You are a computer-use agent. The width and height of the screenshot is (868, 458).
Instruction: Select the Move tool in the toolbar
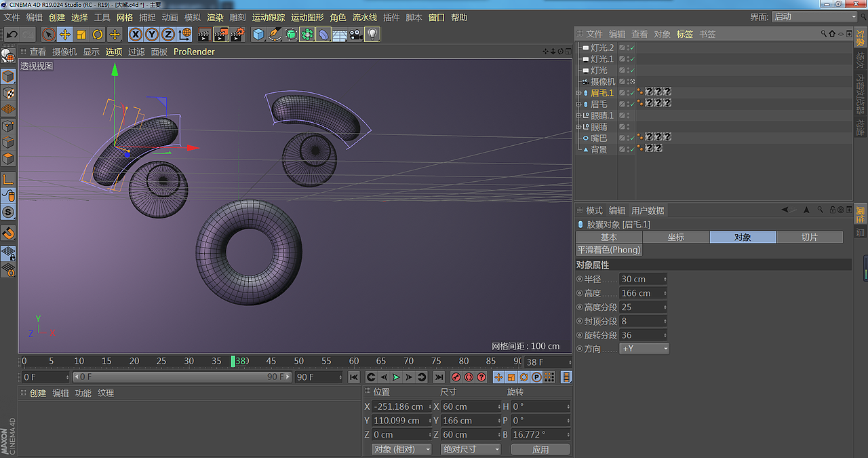[x=64, y=35]
